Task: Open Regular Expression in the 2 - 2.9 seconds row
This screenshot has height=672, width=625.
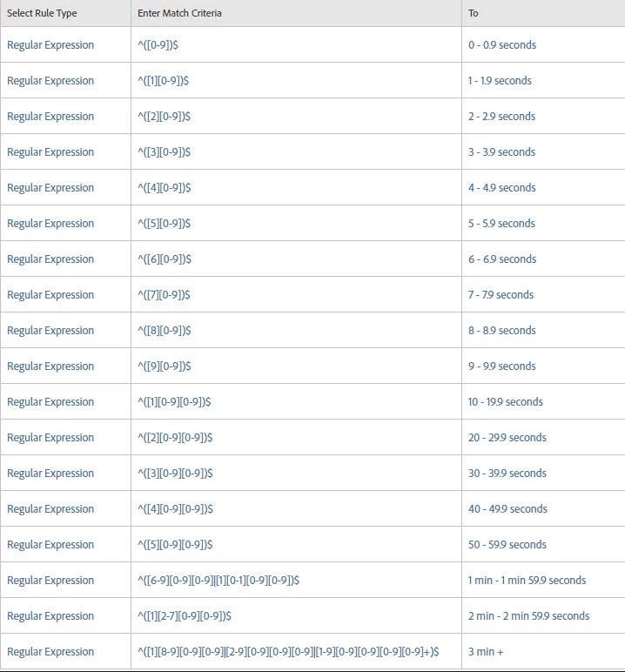Action: [50, 116]
